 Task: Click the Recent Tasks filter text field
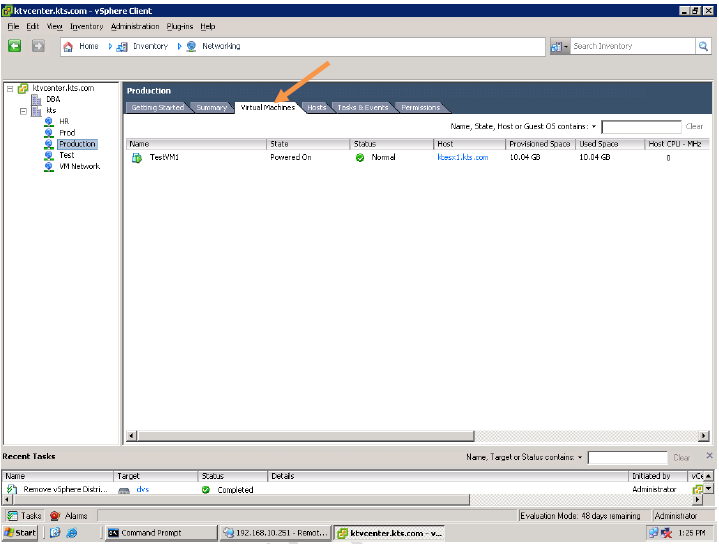tap(627, 458)
